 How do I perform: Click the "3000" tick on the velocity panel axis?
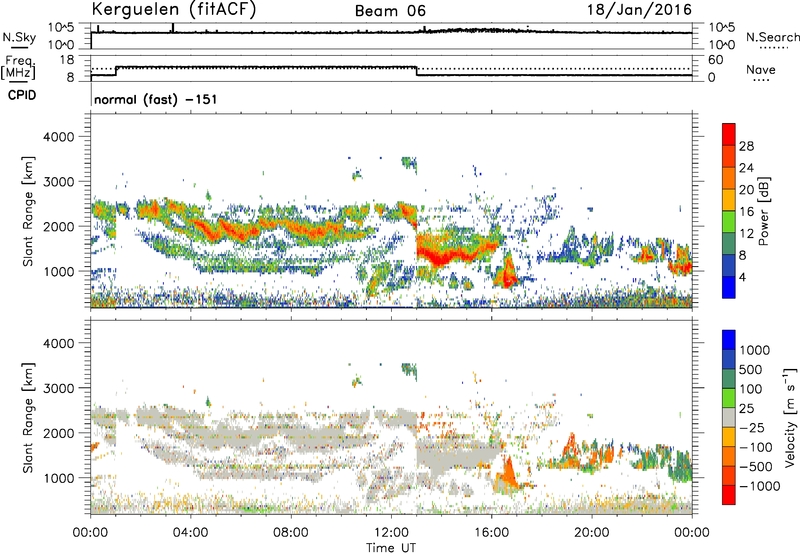coord(59,388)
